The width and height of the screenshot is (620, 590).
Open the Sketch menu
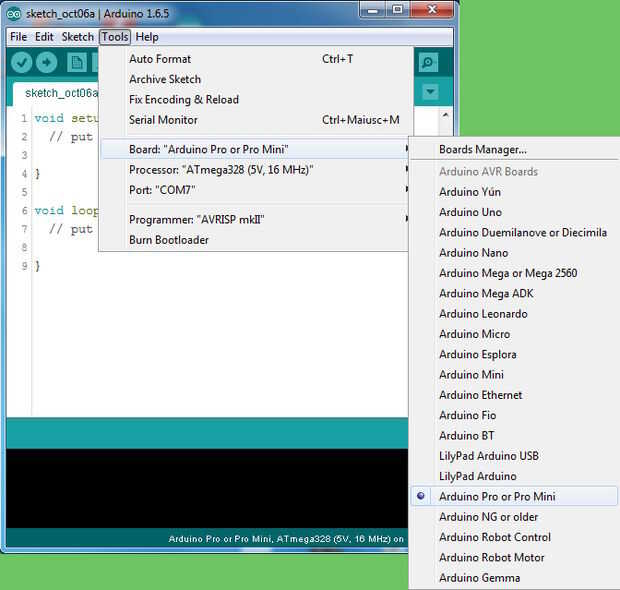78,37
